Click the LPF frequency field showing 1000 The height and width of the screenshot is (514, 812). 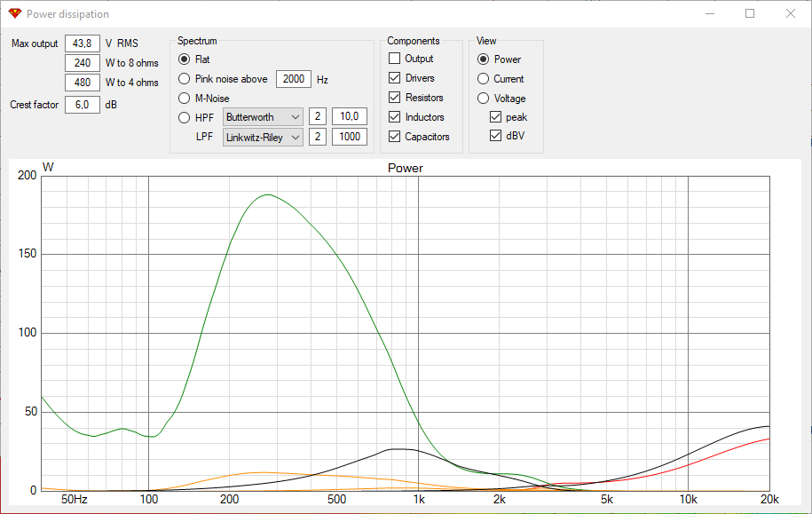[x=350, y=137]
